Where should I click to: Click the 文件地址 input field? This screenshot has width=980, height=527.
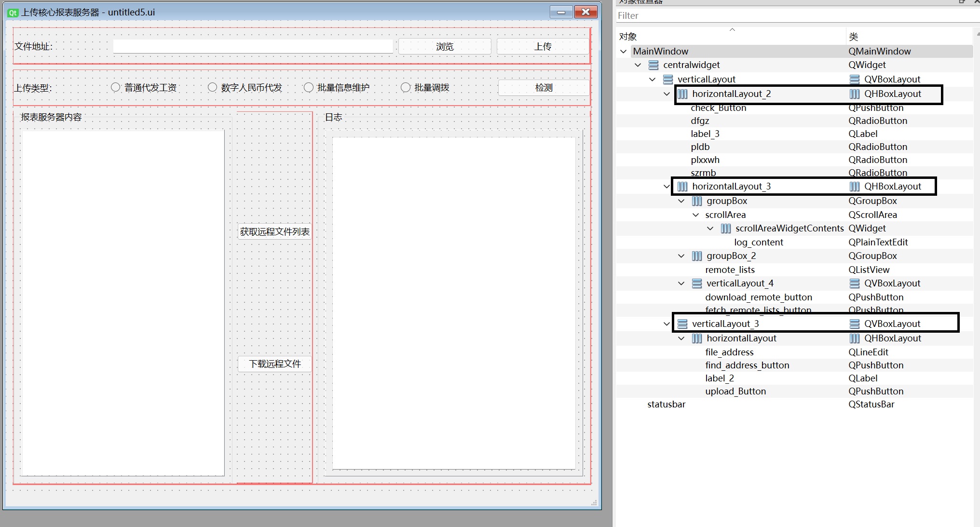click(x=253, y=47)
